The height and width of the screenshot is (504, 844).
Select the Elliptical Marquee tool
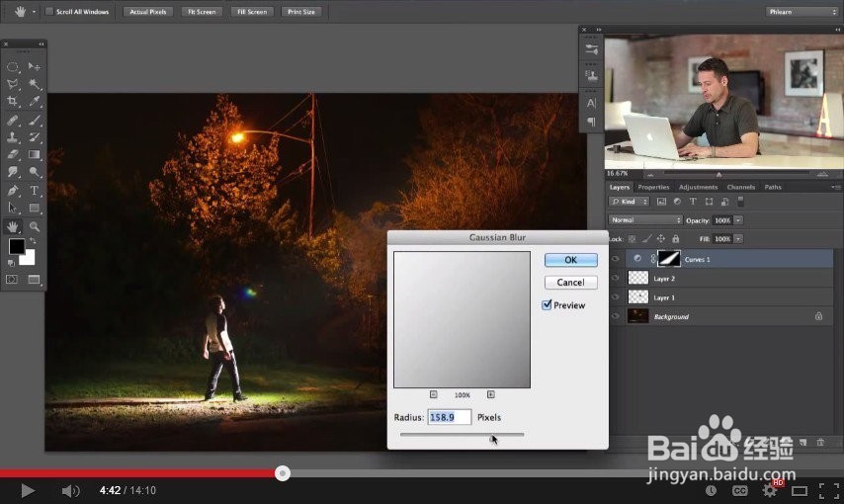(x=13, y=67)
